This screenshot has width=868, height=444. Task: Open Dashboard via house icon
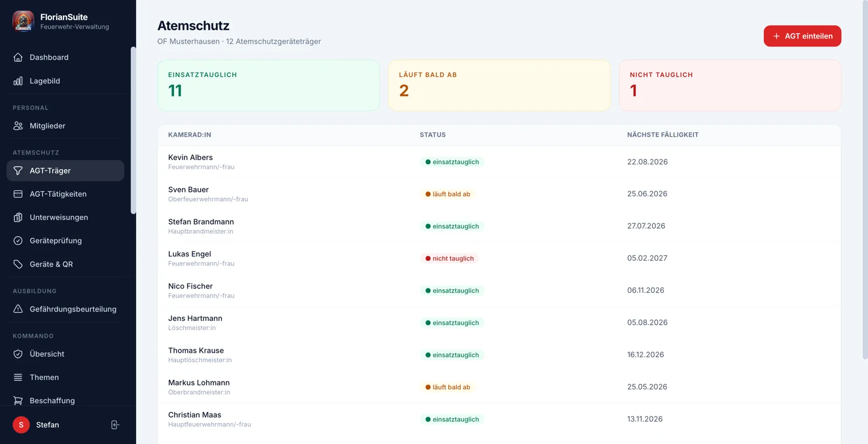pyautogui.click(x=18, y=57)
